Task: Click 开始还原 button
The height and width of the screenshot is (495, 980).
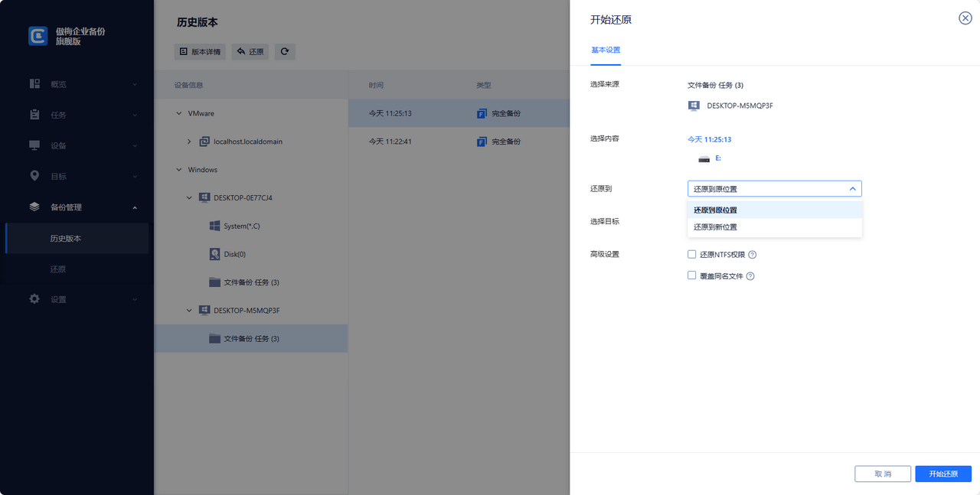Action: (x=943, y=474)
